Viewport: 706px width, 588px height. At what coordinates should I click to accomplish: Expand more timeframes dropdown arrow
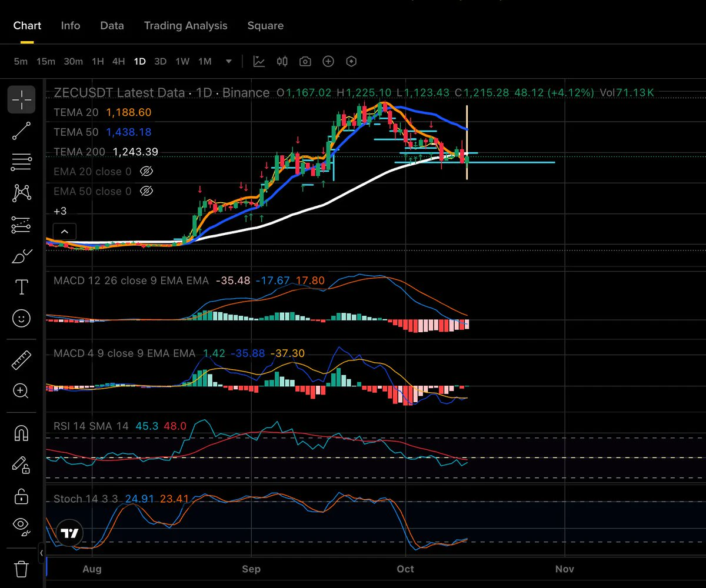click(x=229, y=61)
